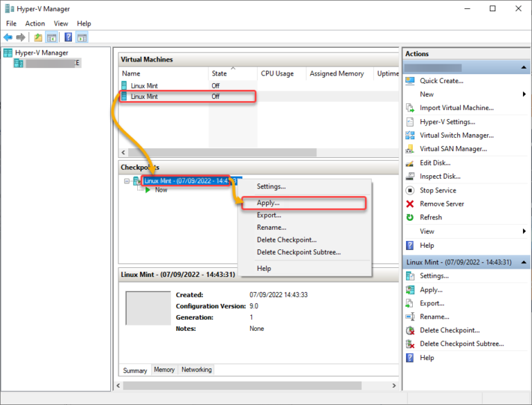Click the red Remove Server icon
The width and height of the screenshot is (532, 405).
click(x=409, y=204)
